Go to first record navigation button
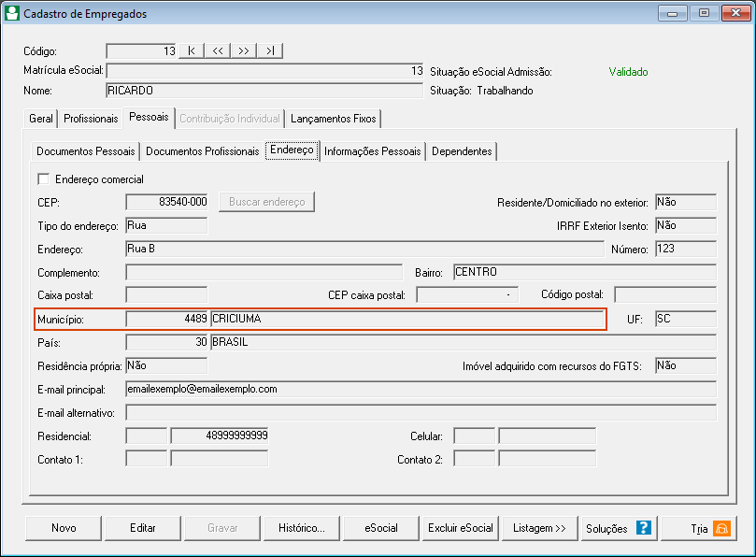This screenshot has width=756, height=557. 191,50
